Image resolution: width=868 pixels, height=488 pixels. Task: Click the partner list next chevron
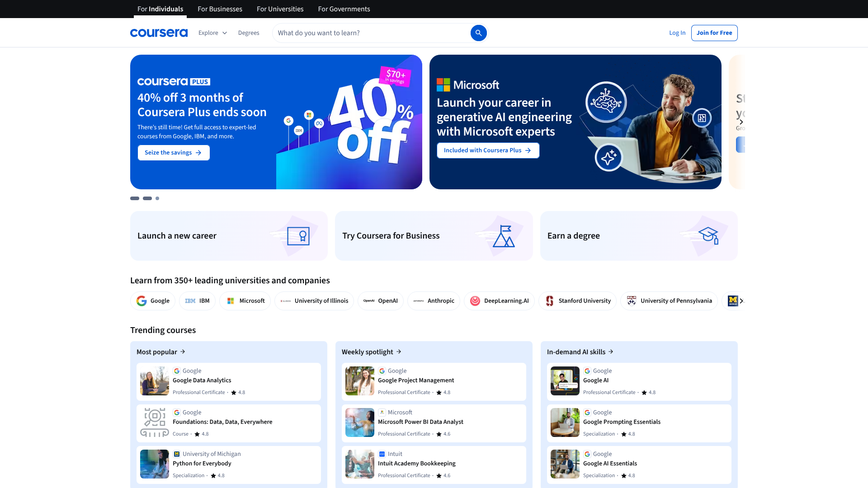click(x=741, y=300)
